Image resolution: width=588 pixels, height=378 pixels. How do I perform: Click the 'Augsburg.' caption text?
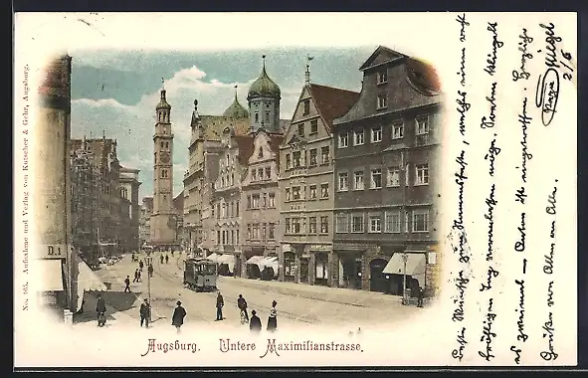(x=170, y=346)
